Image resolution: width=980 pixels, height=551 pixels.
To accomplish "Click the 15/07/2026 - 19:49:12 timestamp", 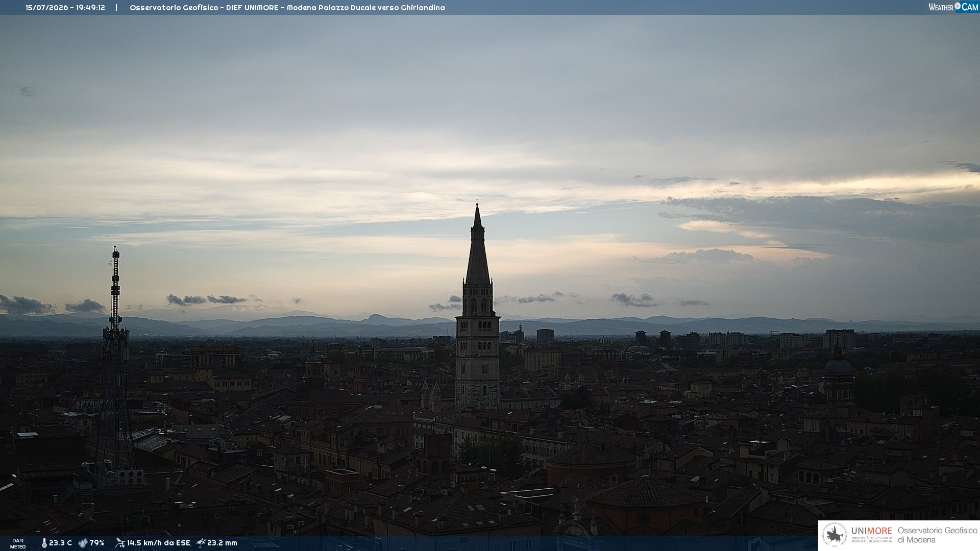I will [65, 8].
